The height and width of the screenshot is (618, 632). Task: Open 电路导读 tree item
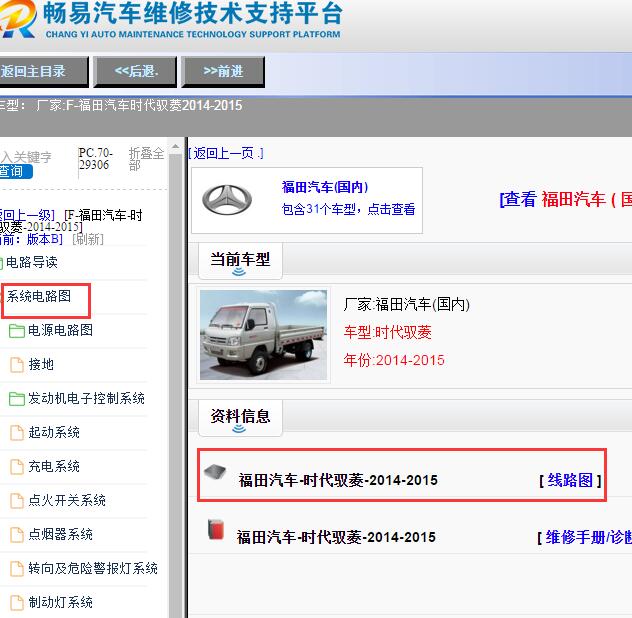31,262
